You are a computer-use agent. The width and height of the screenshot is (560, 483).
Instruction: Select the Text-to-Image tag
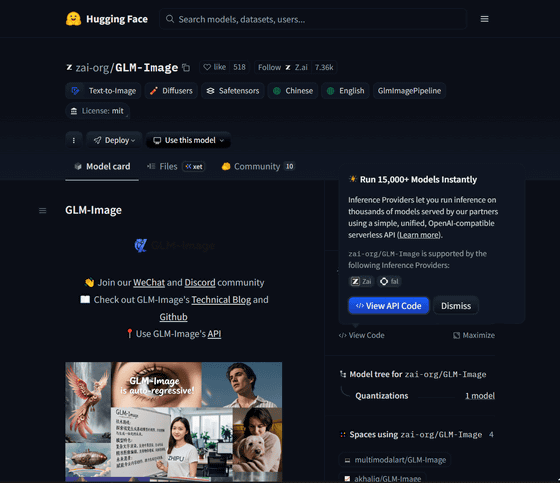[103, 91]
